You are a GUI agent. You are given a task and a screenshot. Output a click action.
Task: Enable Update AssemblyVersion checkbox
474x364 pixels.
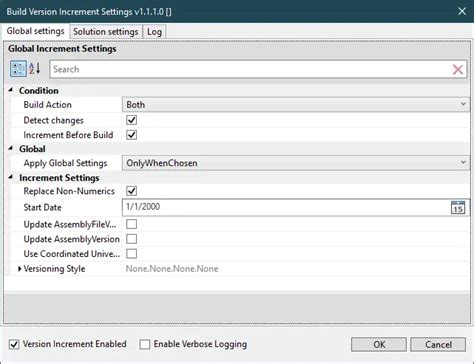click(132, 239)
